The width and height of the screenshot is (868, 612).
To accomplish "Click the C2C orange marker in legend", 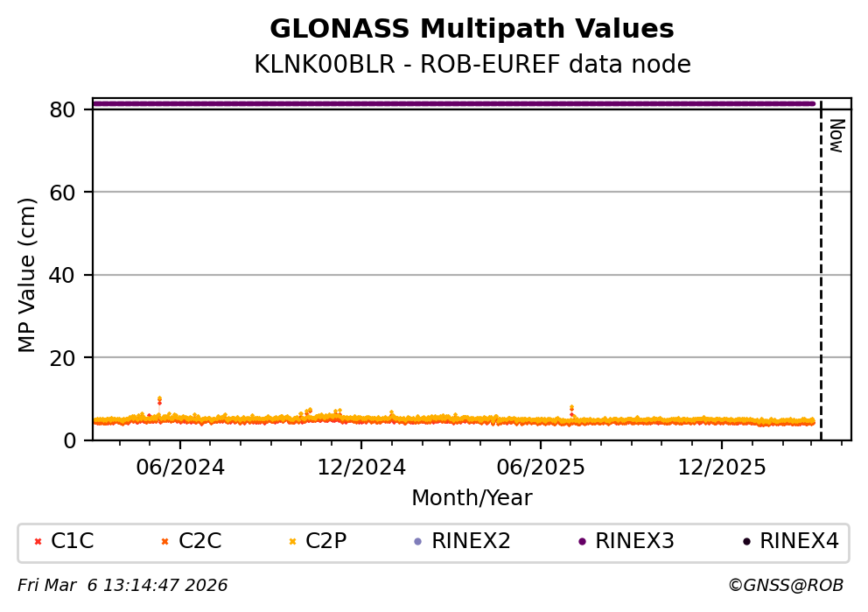I will (164, 542).
